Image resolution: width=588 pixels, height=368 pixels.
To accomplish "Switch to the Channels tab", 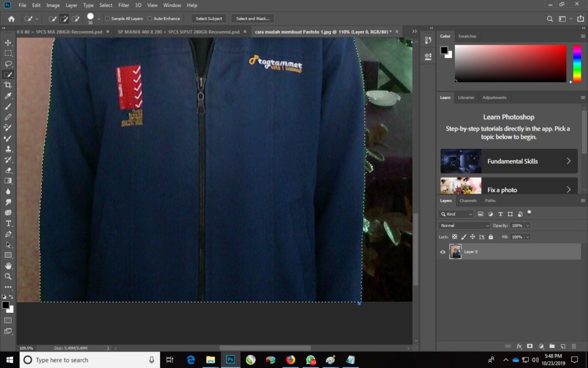I will 468,201.
